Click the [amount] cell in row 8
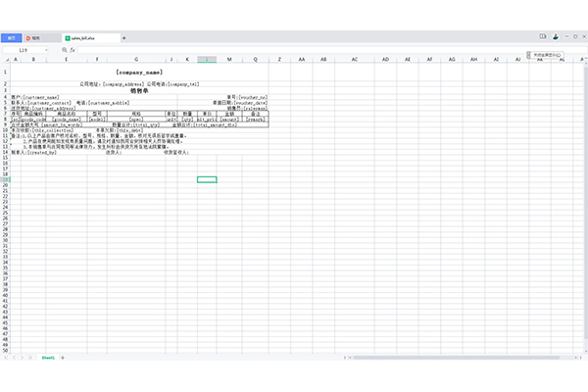The width and height of the screenshot is (588, 392). point(229,120)
